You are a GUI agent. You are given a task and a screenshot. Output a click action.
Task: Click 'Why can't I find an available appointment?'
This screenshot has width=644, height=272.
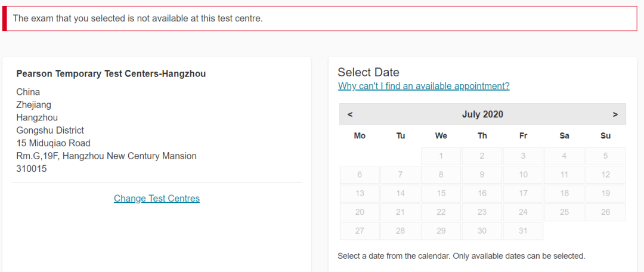(423, 86)
